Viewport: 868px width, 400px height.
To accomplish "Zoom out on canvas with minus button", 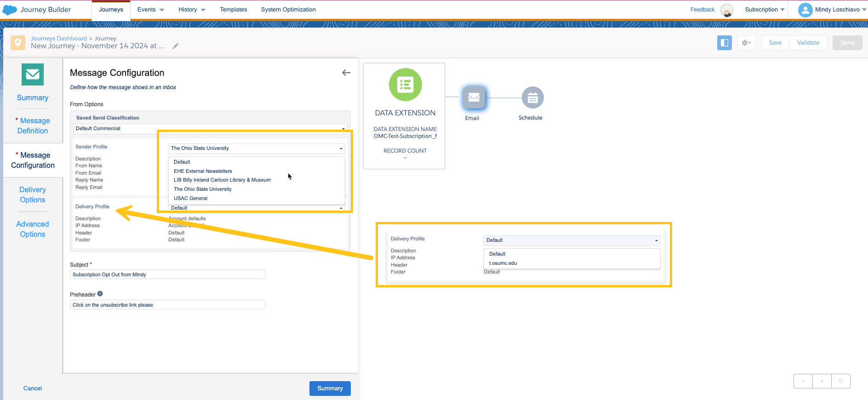I will pyautogui.click(x=822, y=381).
